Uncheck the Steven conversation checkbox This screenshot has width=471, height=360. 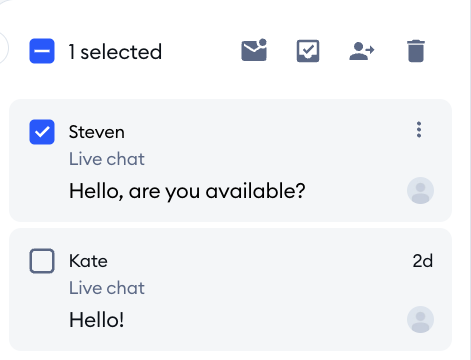42,132
